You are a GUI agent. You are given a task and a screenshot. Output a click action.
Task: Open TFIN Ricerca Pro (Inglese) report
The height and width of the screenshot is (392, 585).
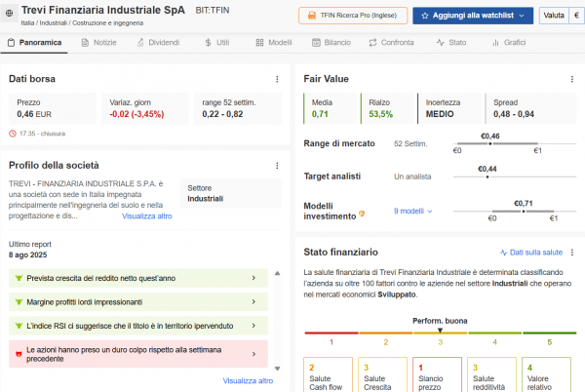pyautogui.click(x=351, y=16)
